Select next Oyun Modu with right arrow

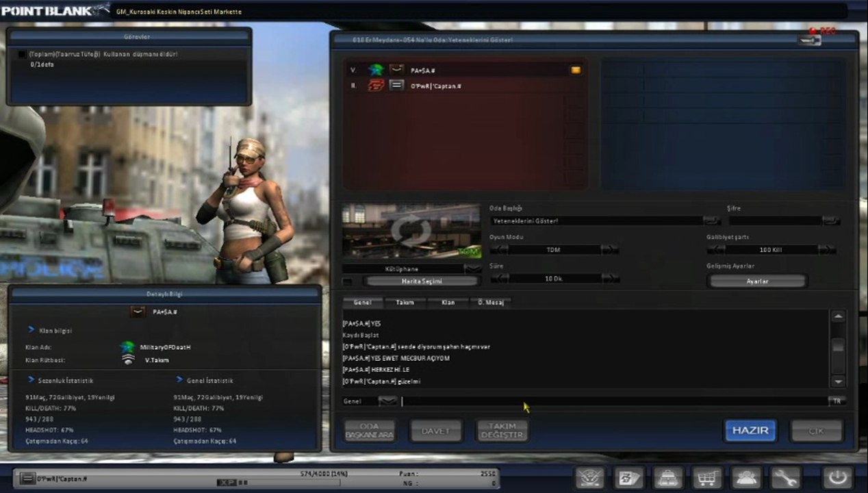[x=610, y=250]
